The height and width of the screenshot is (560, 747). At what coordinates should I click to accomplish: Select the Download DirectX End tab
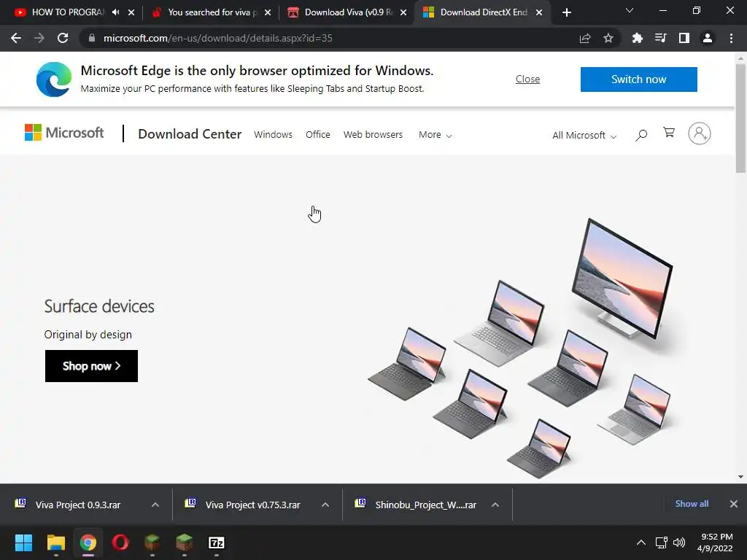click(481, 12)
